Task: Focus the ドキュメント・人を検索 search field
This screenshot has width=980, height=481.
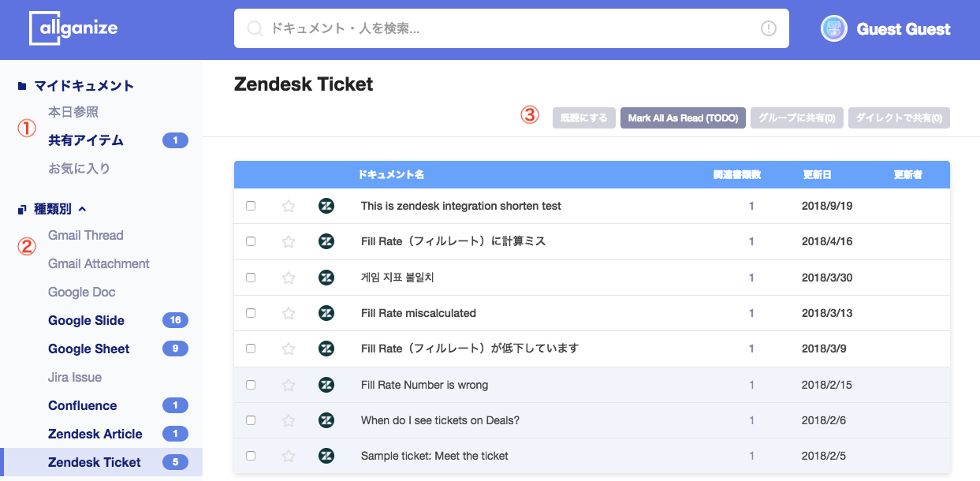Action: (x=511, y=28)
